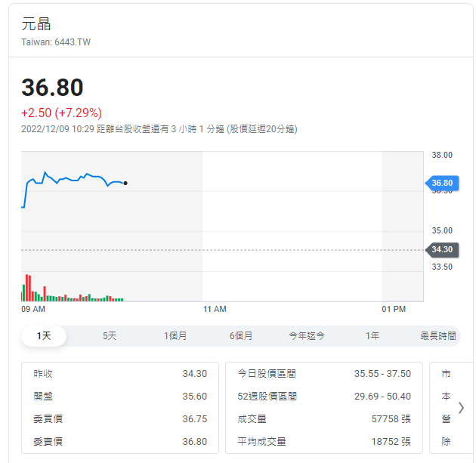Switch to the 5天 chart range
The image size is (476, 463).
pyautogui.click(x=110, y=336)
